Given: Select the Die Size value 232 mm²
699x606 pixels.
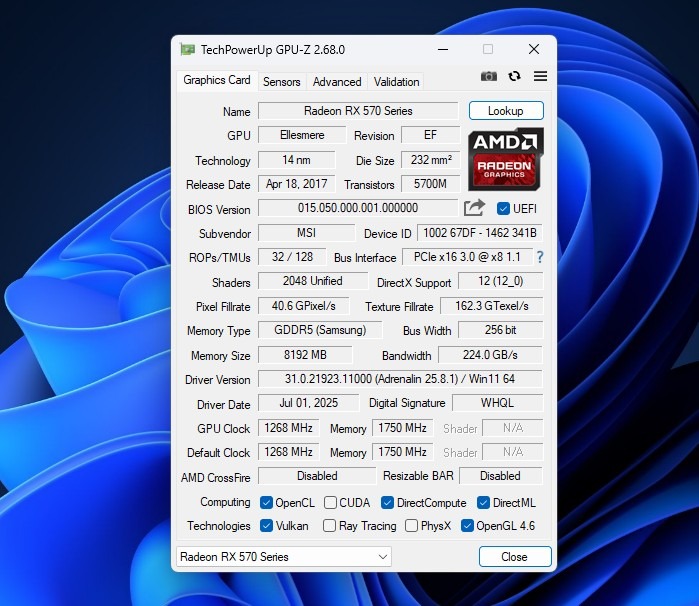Looking at the screenshot, I should (431, 160).
